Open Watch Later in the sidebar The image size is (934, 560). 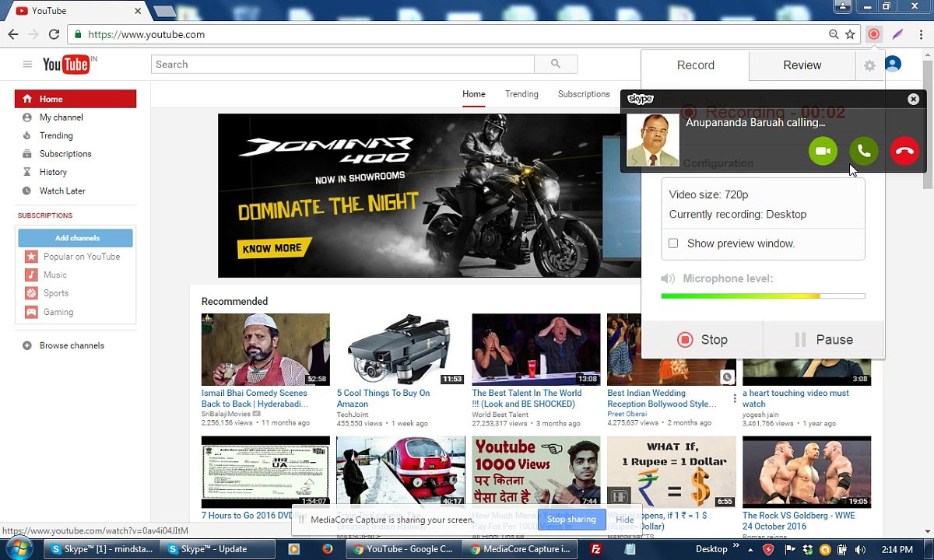[62, 191]
